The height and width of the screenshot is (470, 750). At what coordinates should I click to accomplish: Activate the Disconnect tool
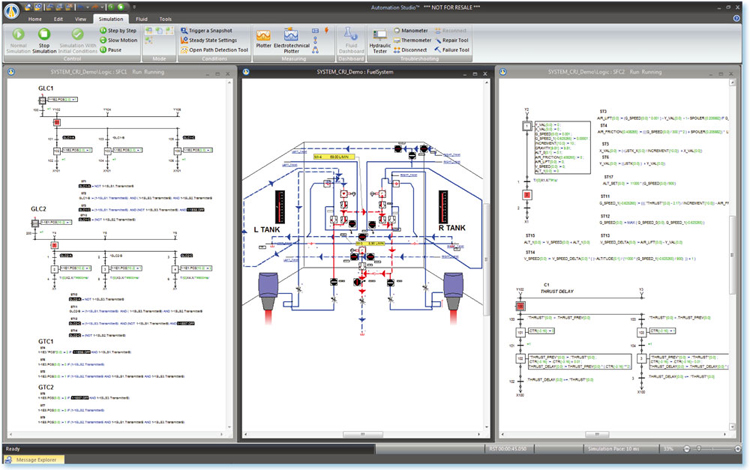click(412, 49)
